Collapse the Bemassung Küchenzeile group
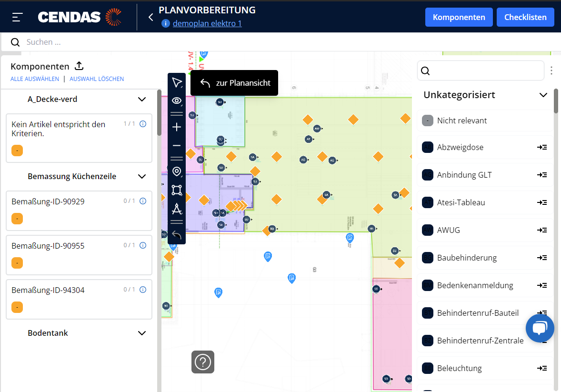561x392 pixels. (142, 176)
